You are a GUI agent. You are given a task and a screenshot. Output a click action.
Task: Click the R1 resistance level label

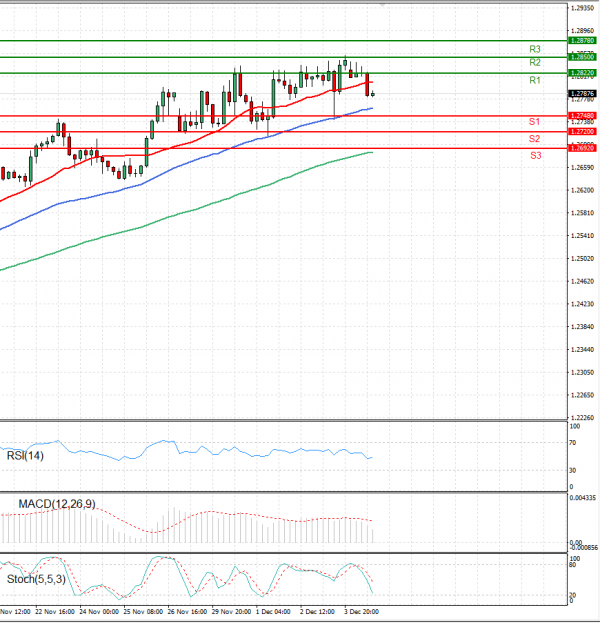coord(535,80)
